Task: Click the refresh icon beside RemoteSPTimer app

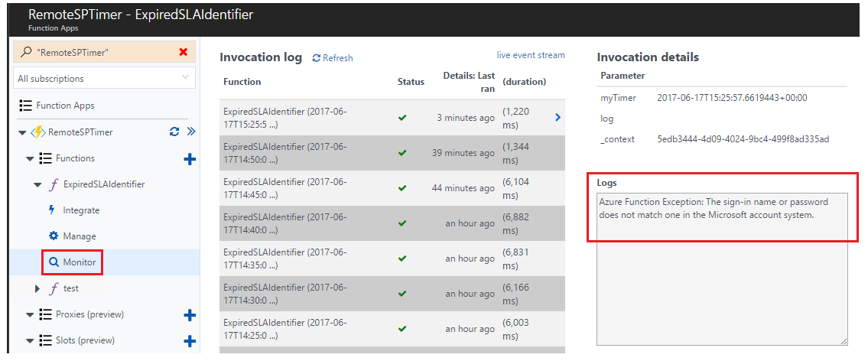Action: (x=174, y=132)
